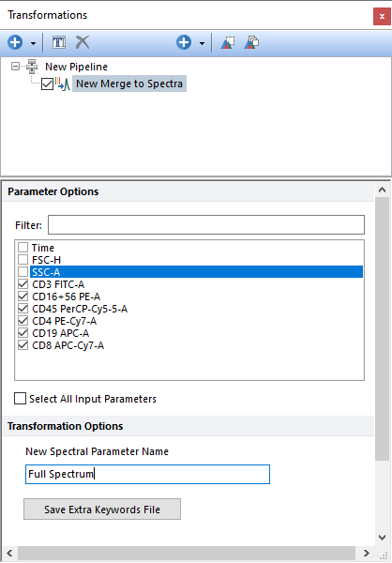Click apply pipeline to selected plots icon

click(228, 42)
